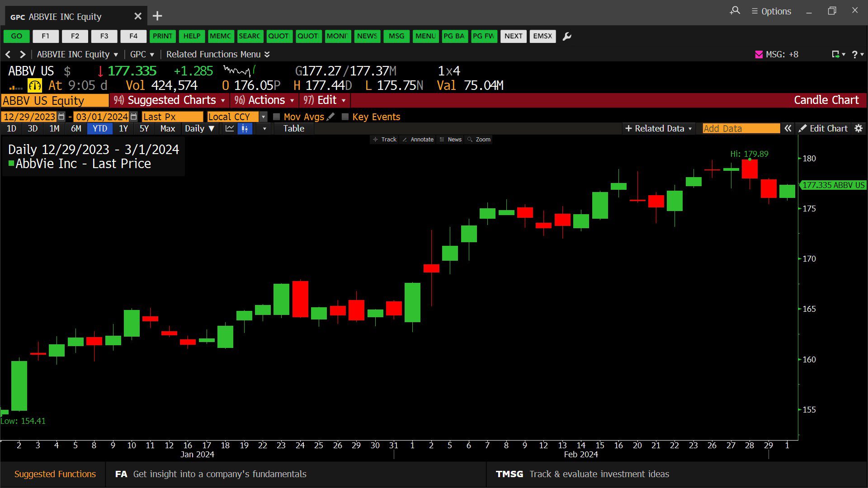Expand the Related Functions Menu

pos(218,54)
